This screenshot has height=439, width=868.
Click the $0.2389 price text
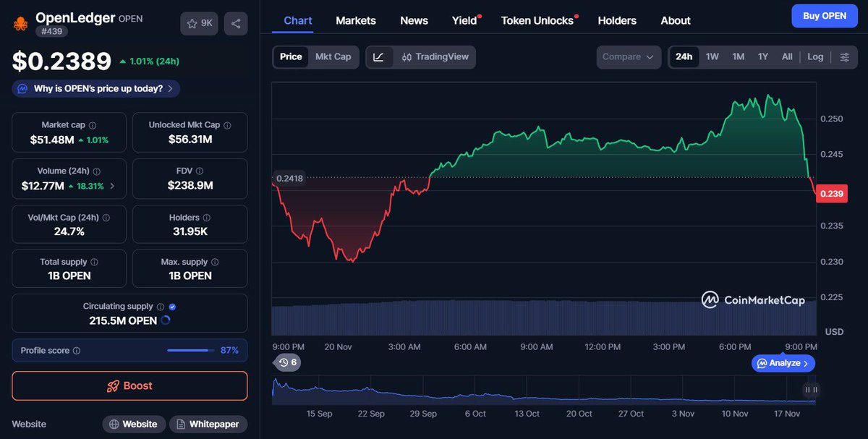tap(61, 61)
